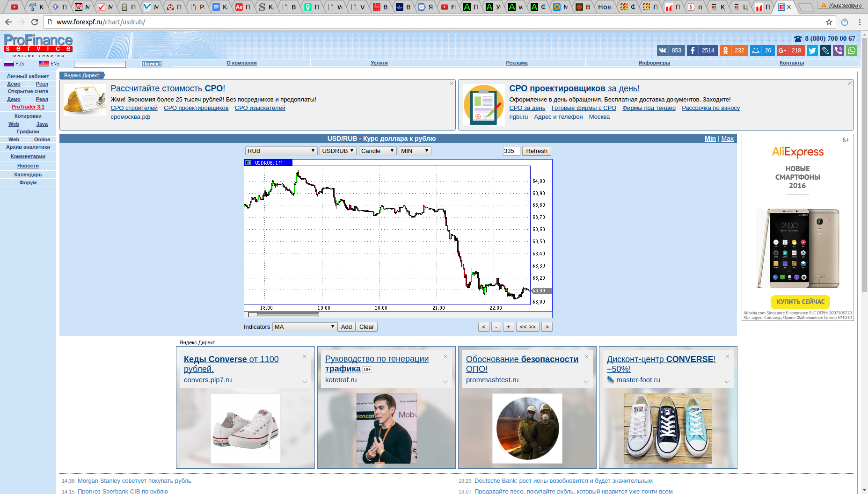The height and width of the screenshot is (494, 868).
Task: Click the chart's USDRUB 1M corner icon
Action: coord(248,163)
